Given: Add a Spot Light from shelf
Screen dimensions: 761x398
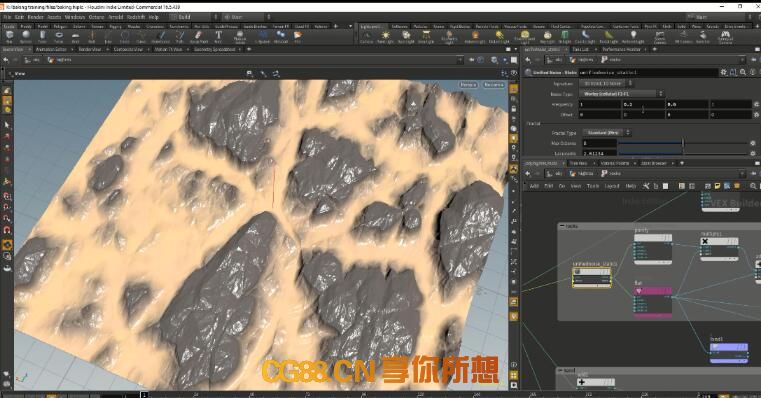Looking at the screenshot, I should click(x=406, y=36).
